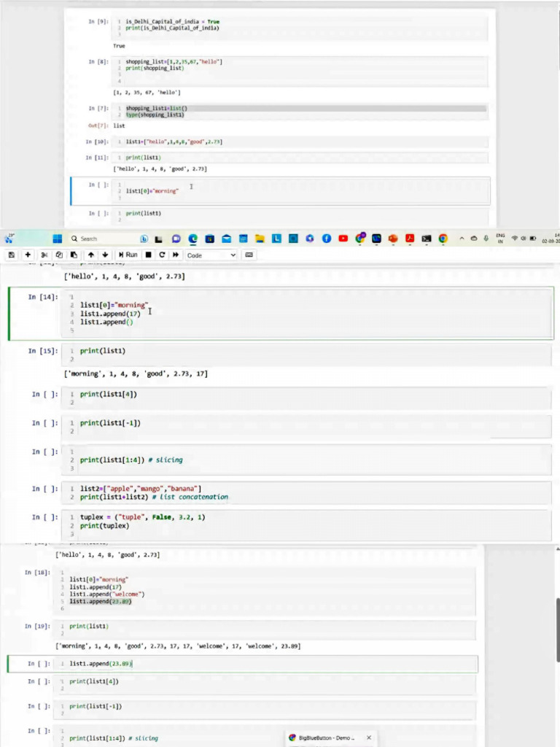560x747 pixels.
Task: Open the Mail app in the taskbar
Action: pos(226,239)
